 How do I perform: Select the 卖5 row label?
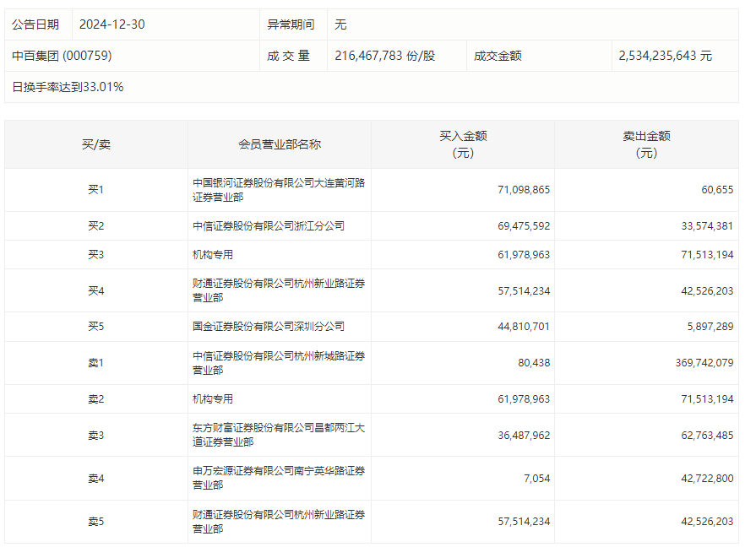(95, 522)
